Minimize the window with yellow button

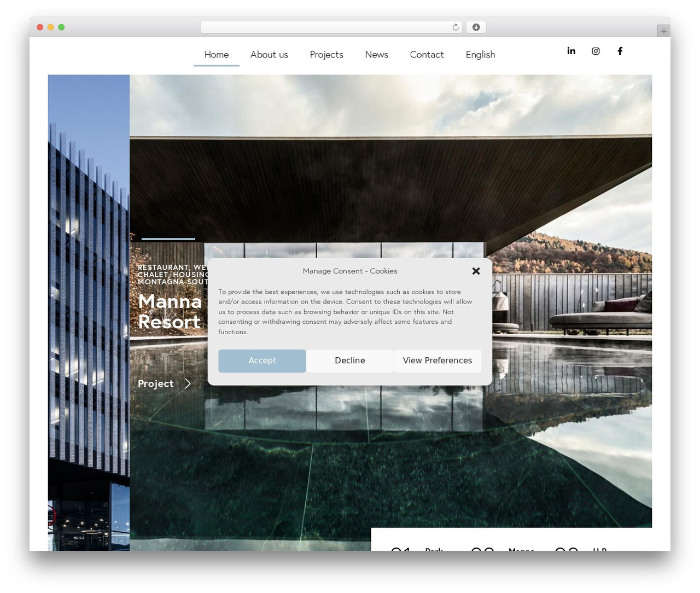coord(51,27)
